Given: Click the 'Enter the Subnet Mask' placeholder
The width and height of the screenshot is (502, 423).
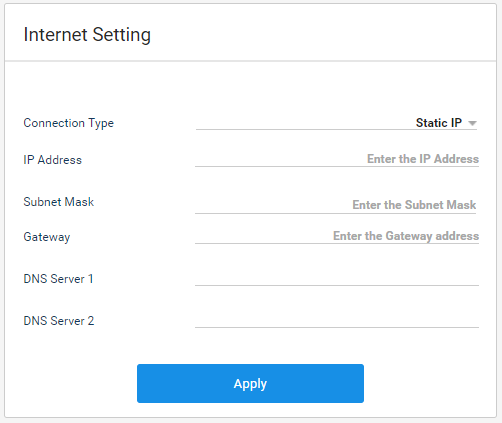Looking at the screenshot, I should pos(414,205).
